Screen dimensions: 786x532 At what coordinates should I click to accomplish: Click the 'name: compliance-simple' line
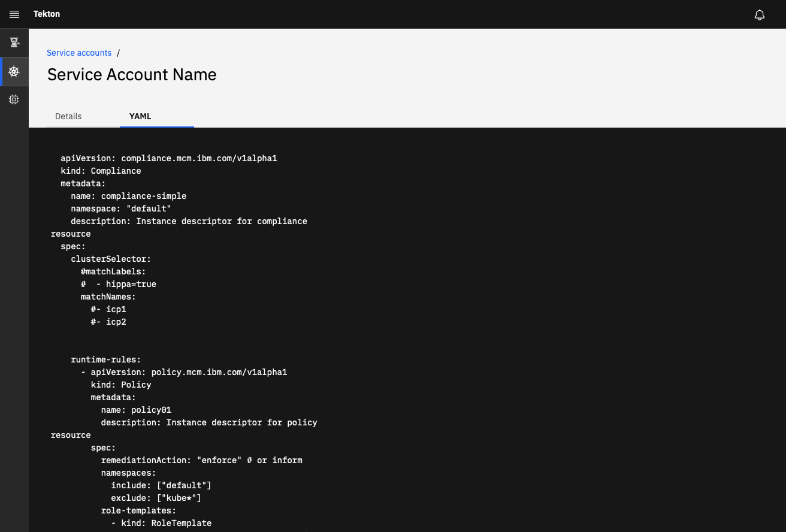tap(128, 196)
